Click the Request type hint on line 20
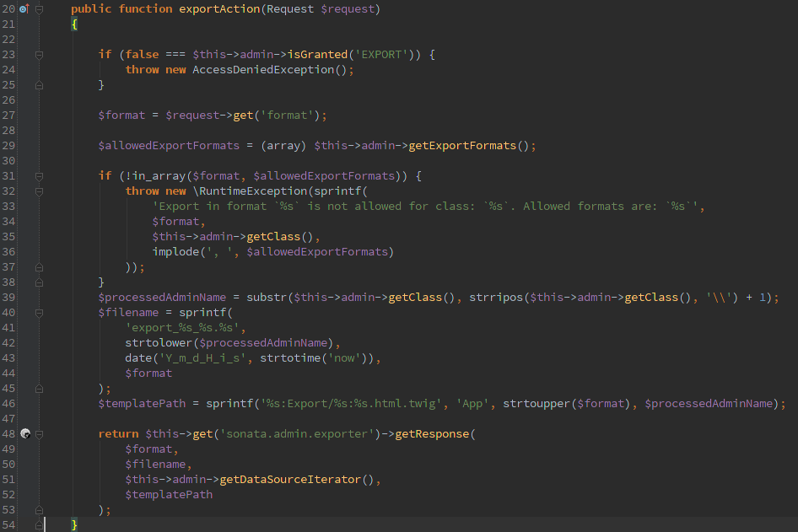798x532 pixels. point(290,9)
